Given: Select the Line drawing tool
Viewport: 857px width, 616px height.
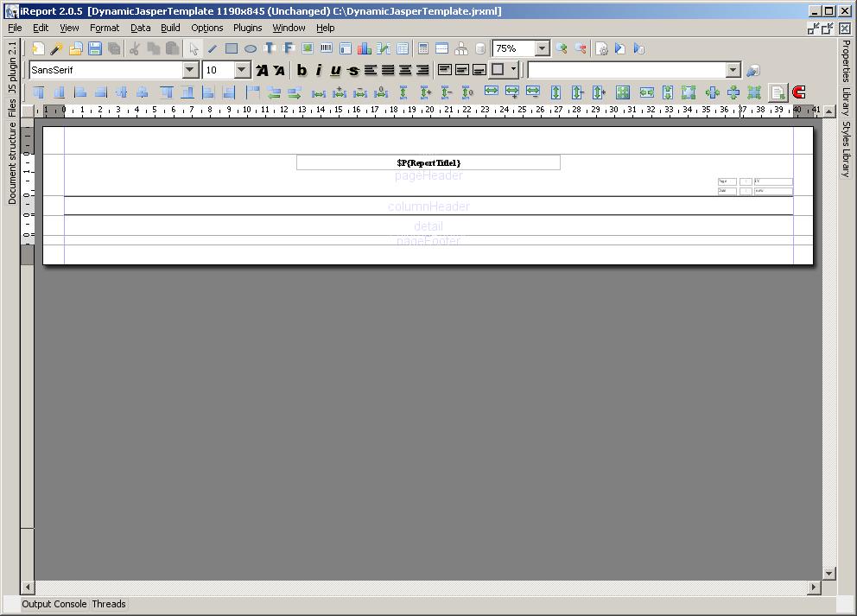Looking at the screenshot, I should pyautogui.click(x=213, y=48).
